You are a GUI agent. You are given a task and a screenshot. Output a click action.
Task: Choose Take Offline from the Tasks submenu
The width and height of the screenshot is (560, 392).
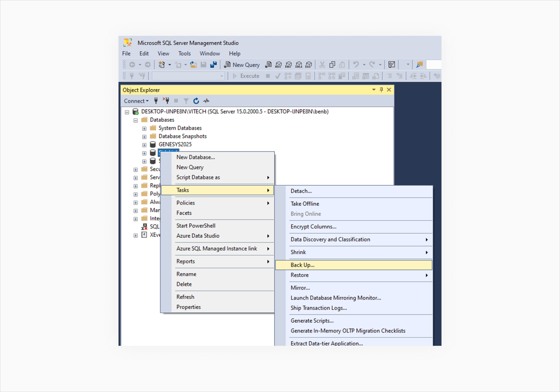(x=305, y=204)
